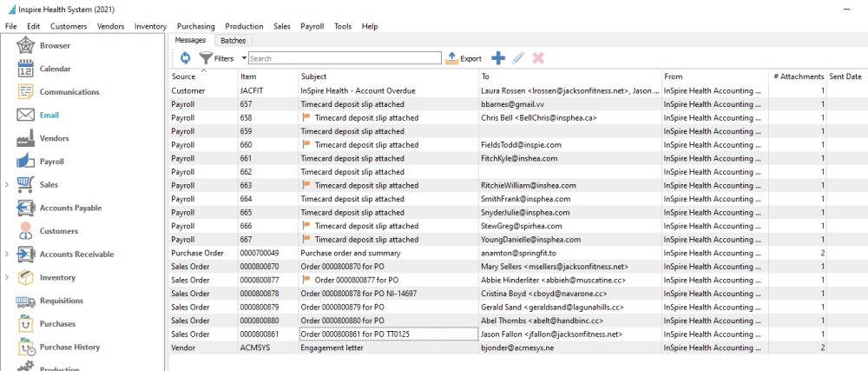Click the pencil edit icon

pos(518,58)
